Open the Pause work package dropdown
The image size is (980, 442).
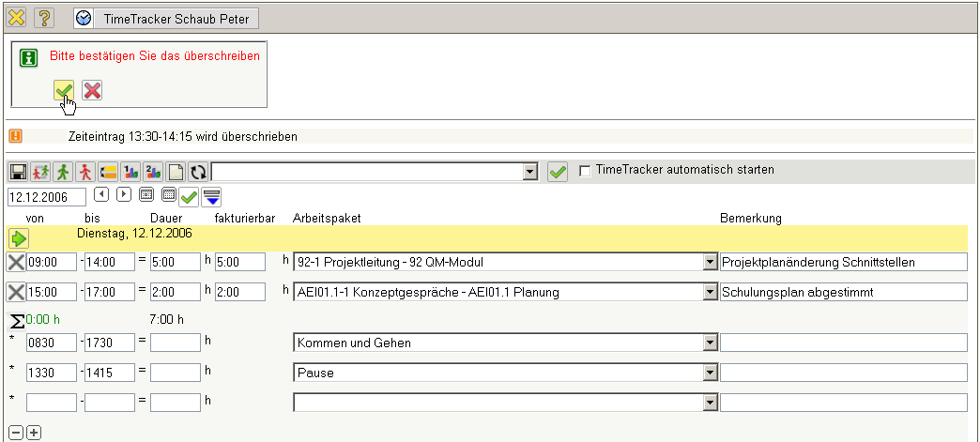click(x=710, y=373)
